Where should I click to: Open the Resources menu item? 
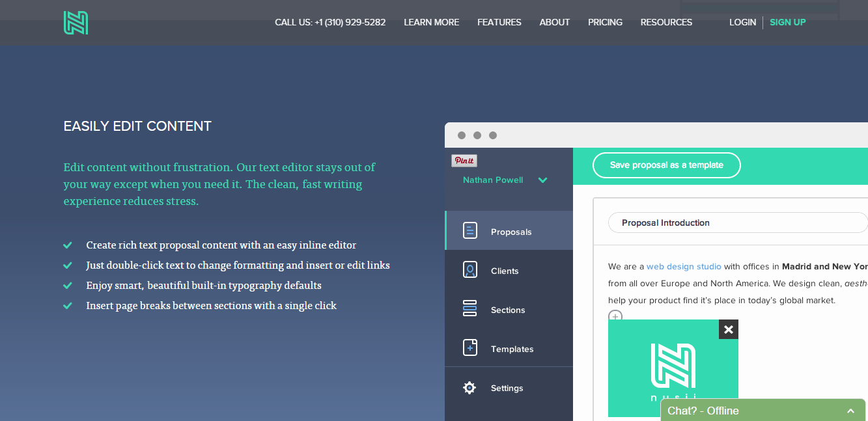click(x=666, y=22)
